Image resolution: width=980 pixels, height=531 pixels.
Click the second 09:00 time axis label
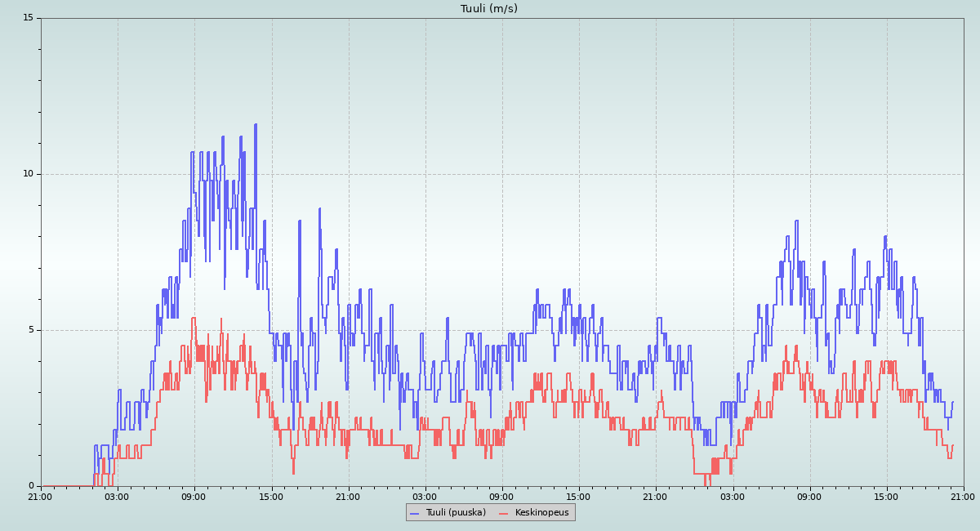click(x=501, y=496)
